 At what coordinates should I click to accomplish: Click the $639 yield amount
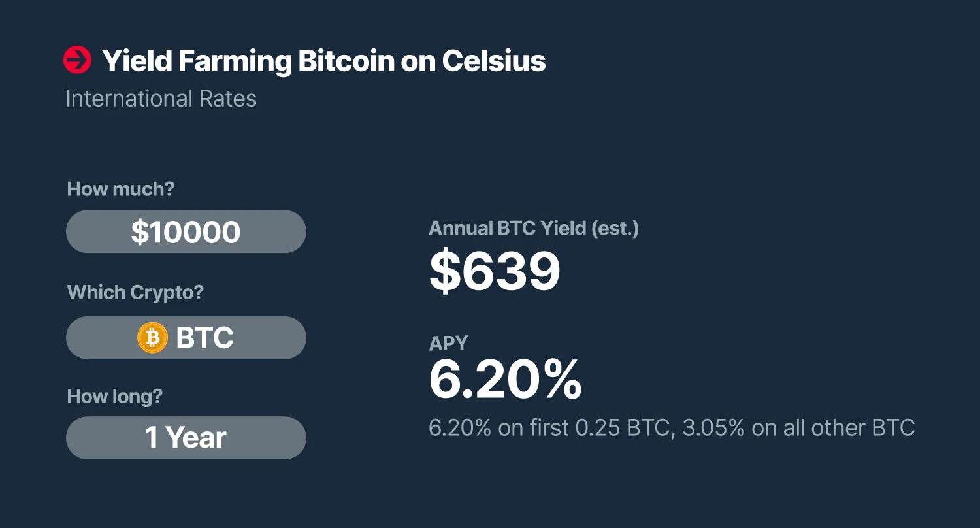495,271
